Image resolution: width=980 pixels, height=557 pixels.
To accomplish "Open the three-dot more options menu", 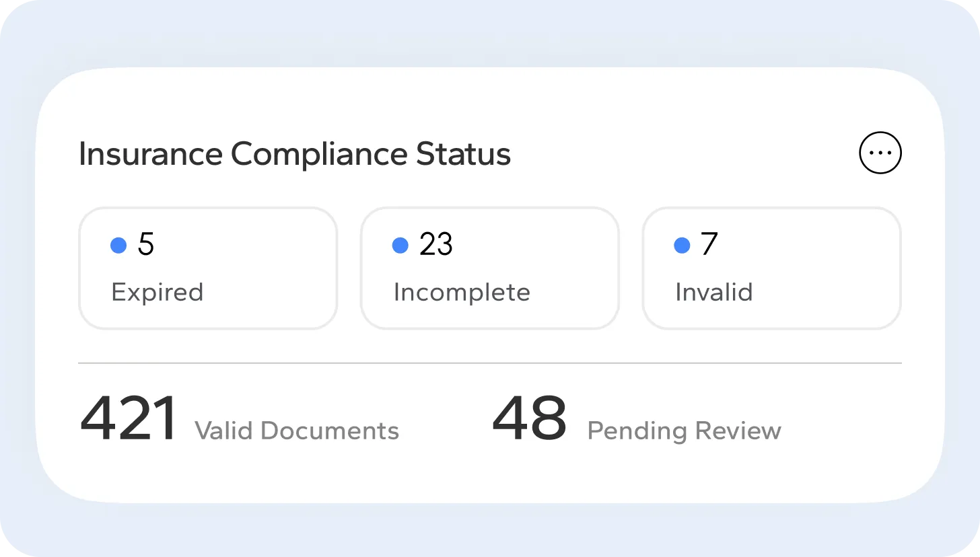I will (880, 153).
